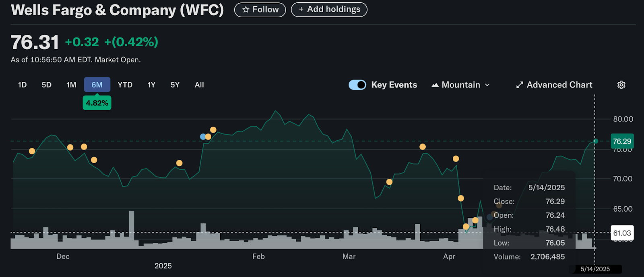Select the 5D range tab
The width and height of the screenshot is (644, 277).
click(x=47, y=85)
